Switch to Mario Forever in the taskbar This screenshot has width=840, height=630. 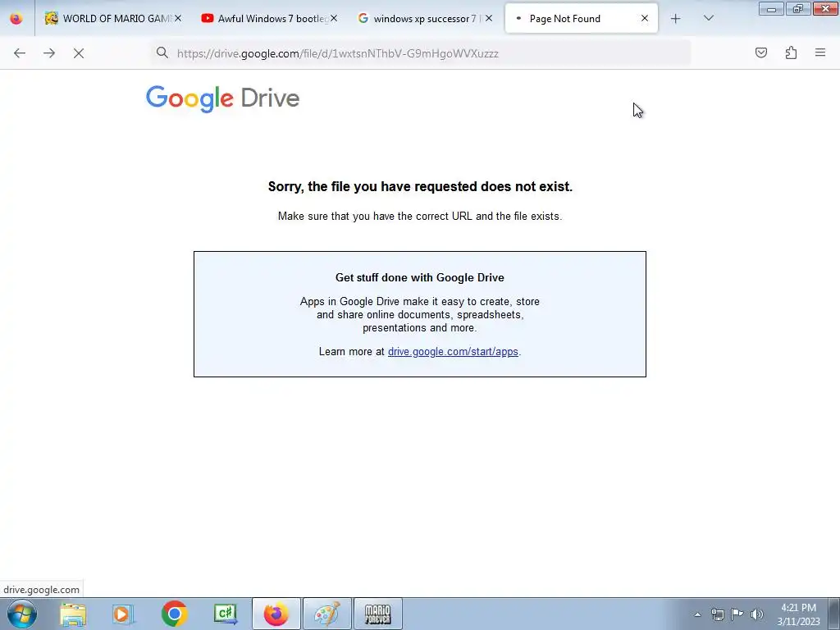377,614
